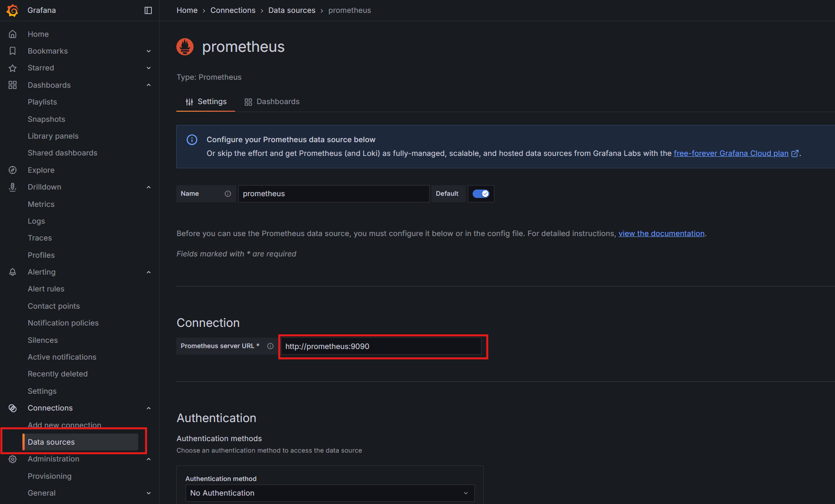Click the Drilldown icon in sidebar

click(12, 187)
